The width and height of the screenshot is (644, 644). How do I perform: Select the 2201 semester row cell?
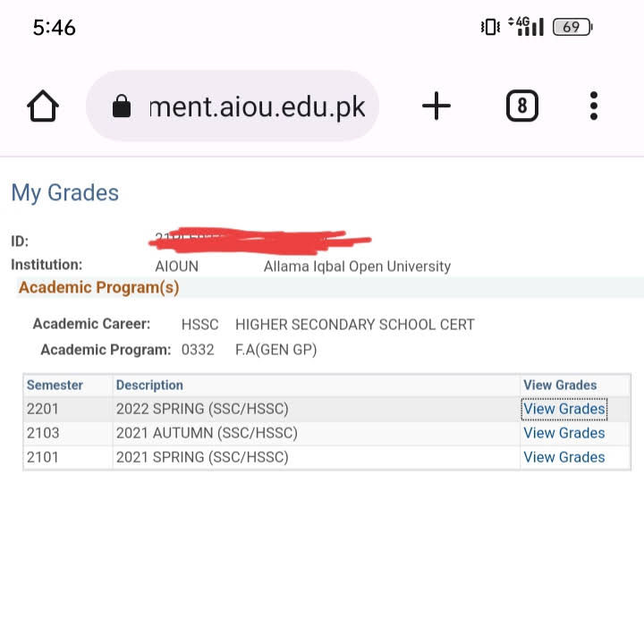[42, 409]
